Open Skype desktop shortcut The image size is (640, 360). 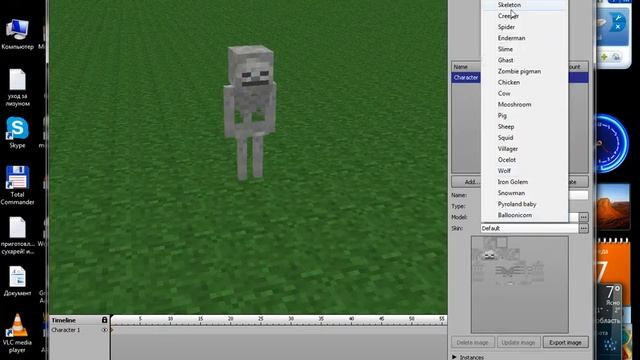pos(17,133)
